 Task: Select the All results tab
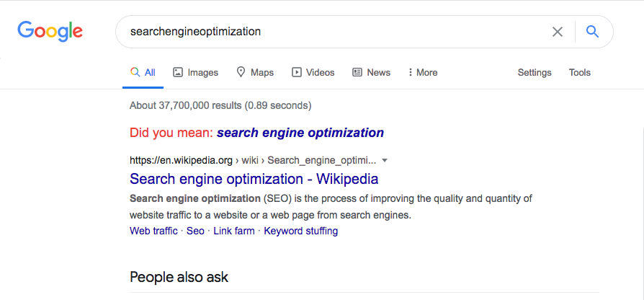143,72
